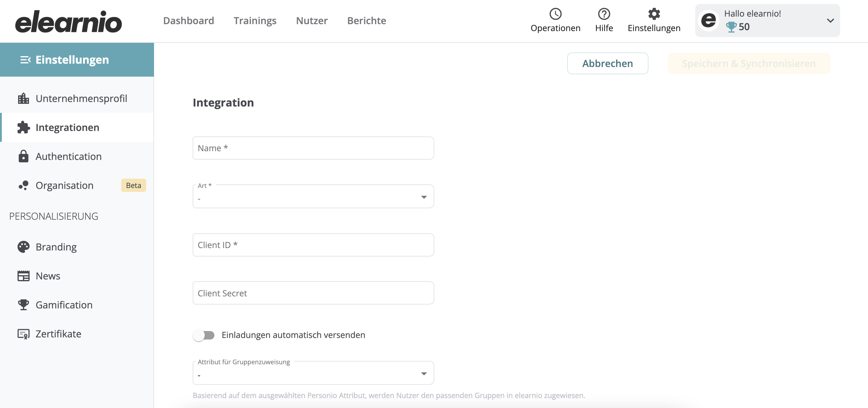Click the News newspaper icon

pos(23,276)
